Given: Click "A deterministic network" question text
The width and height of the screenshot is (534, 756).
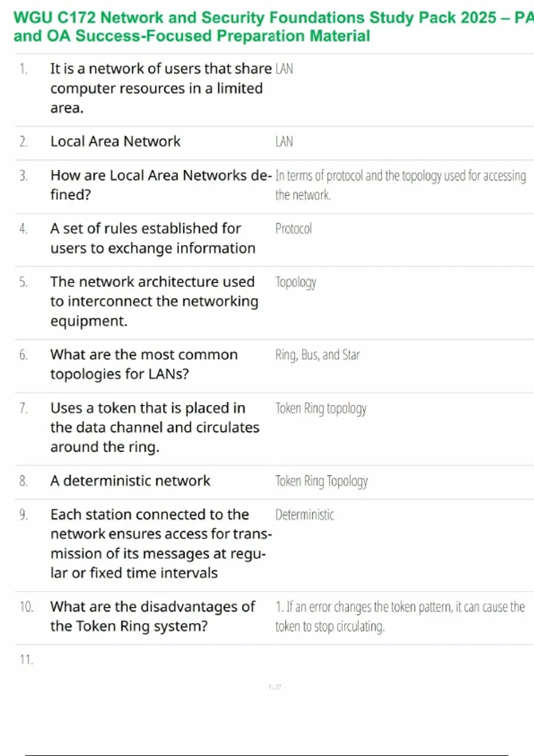Looking at the screenshot, I should [130, 481].
